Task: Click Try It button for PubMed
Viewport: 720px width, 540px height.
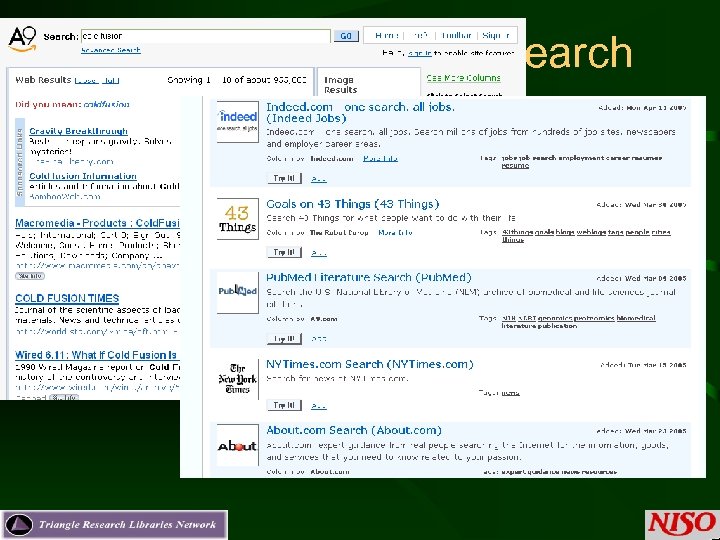Action: point(284,339)
